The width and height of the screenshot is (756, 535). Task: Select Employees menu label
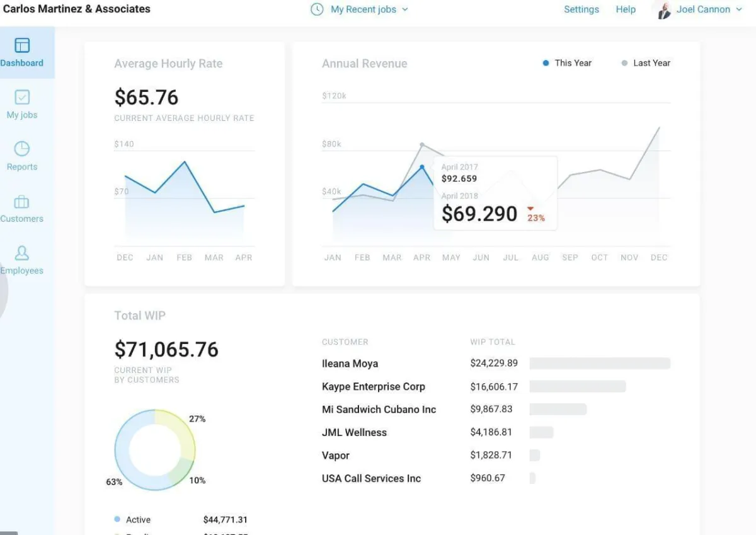point(22,270)
